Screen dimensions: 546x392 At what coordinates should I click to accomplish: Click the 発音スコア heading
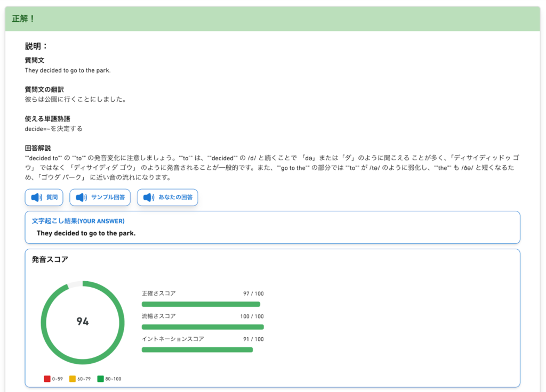tap(50, 259)
